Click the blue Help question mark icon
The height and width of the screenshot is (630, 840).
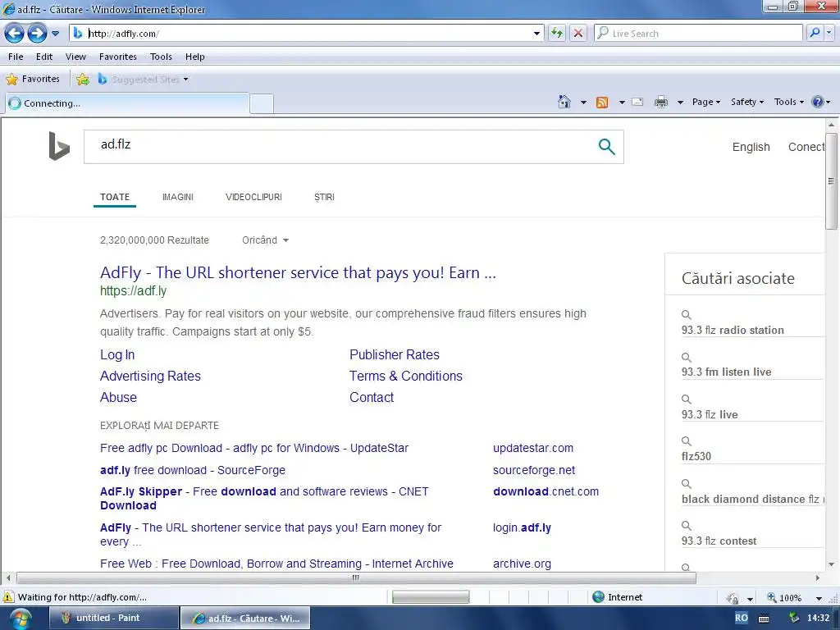point(818,102)
